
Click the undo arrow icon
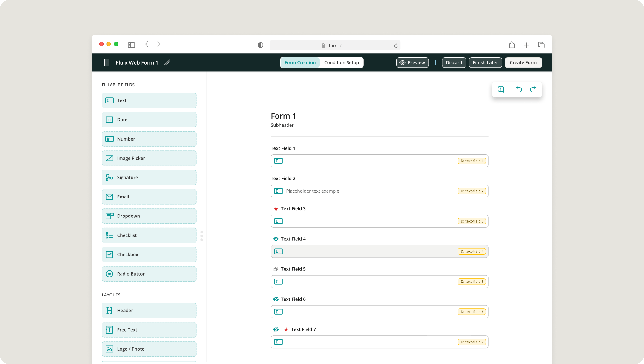coord(519,89)
